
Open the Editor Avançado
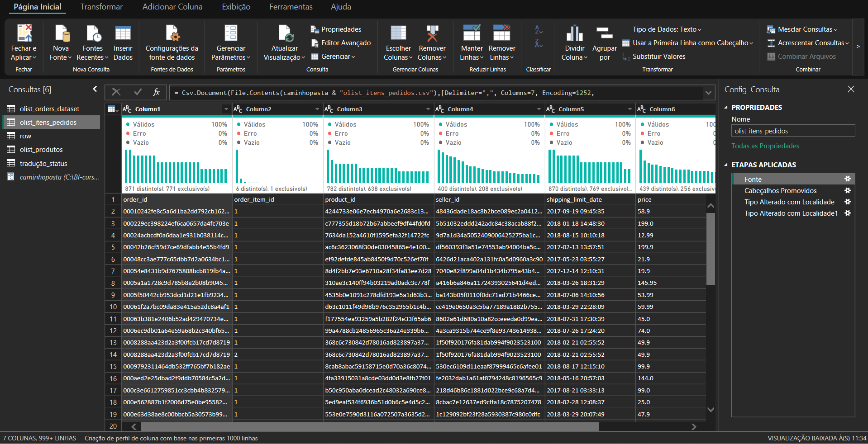coord(341,43)
